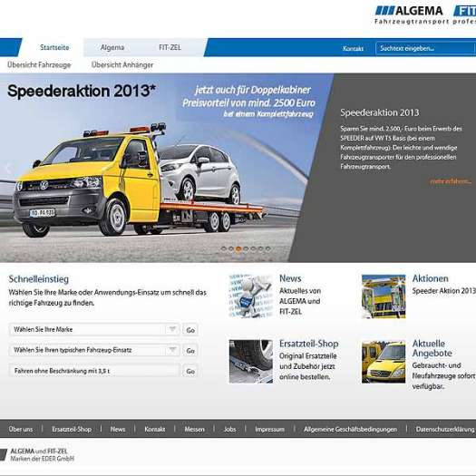
Task: Click the Speederaktion 2013 title on gray panel
Action: (380, 112)
